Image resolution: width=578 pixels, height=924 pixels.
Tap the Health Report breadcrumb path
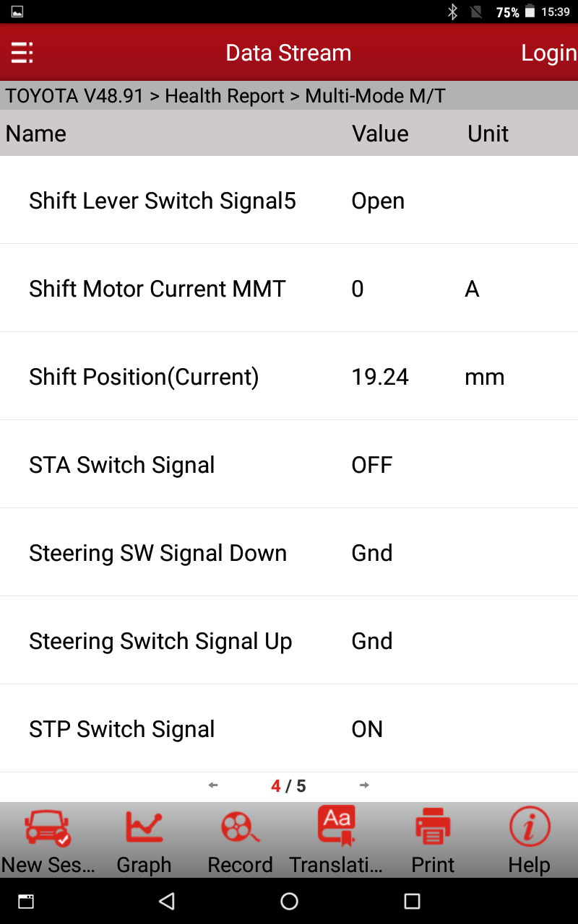pos(225,96)
